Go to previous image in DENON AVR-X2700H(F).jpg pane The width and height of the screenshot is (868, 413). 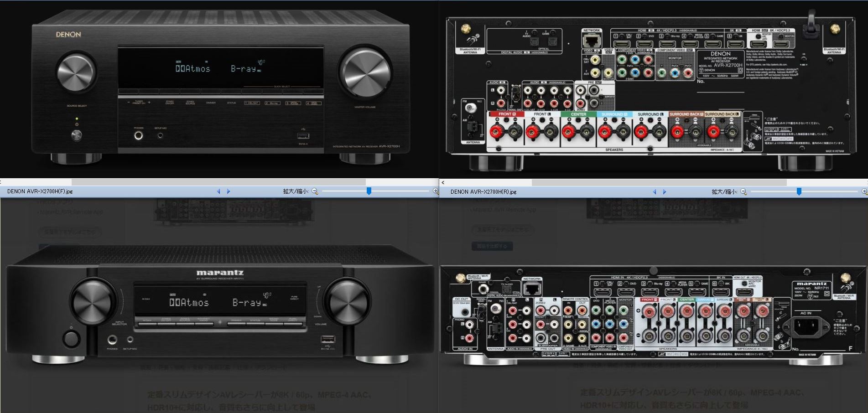[x=218, y=191]
